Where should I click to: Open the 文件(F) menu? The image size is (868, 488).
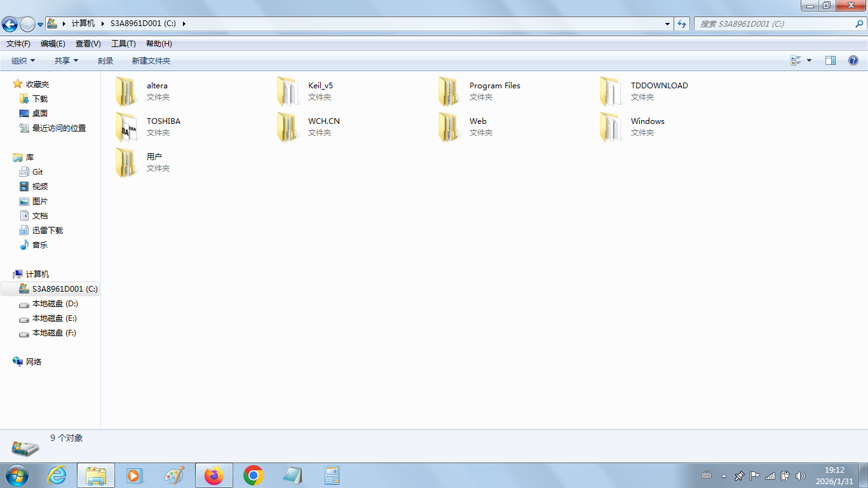coord(18,44)
